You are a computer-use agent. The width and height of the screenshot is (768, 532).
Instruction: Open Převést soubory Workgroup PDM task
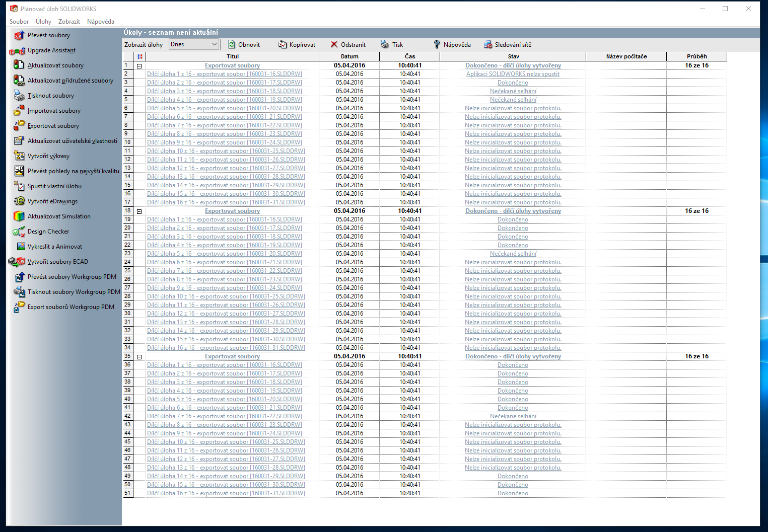pyautogui.click(x=72, y=277)
